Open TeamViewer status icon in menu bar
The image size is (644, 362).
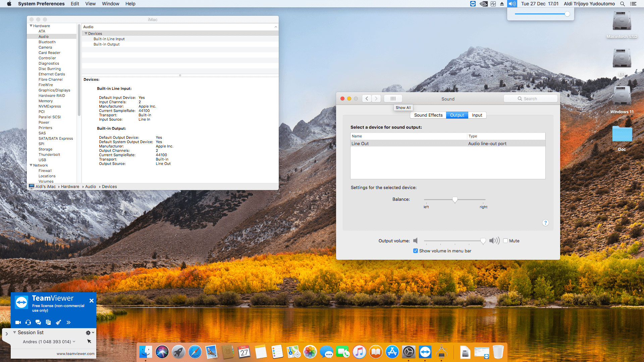[x=473, y=4]
